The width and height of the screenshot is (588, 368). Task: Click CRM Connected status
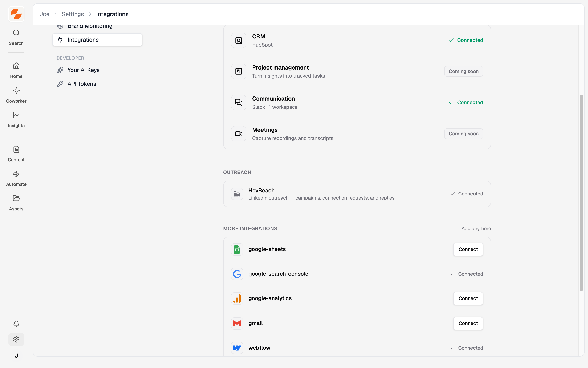click(x=466, y=40)
